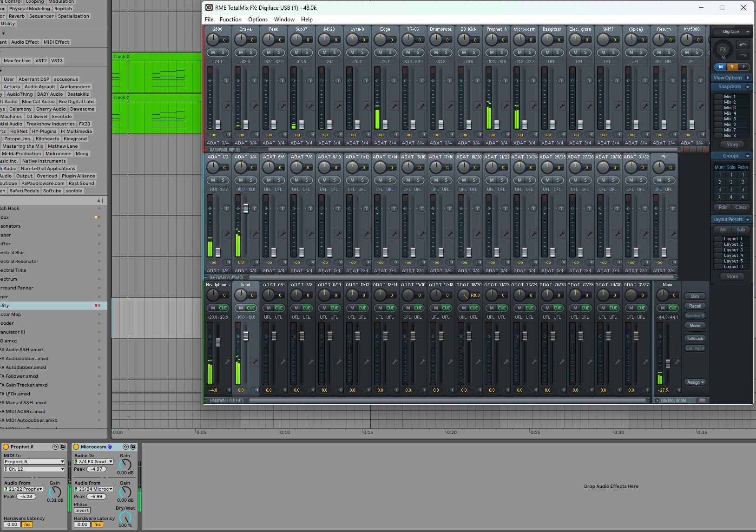Open the Options menu
The width and height of the screenshot is (756, 532).
[258, 20]
